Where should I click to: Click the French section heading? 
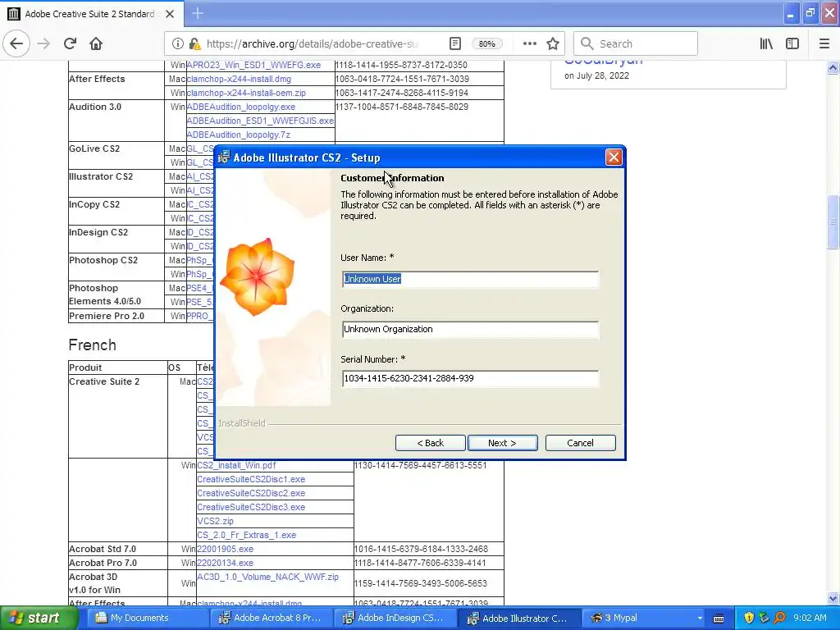tap(92, 345)
